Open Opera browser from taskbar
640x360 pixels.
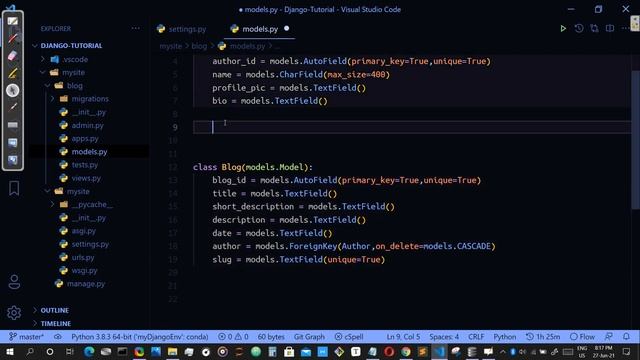(x=389, y=351)
